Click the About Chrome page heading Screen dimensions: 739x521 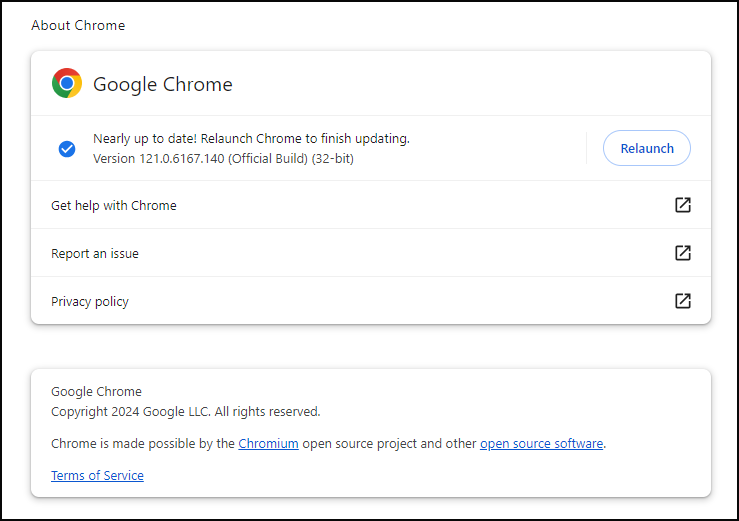pos(78,25)
